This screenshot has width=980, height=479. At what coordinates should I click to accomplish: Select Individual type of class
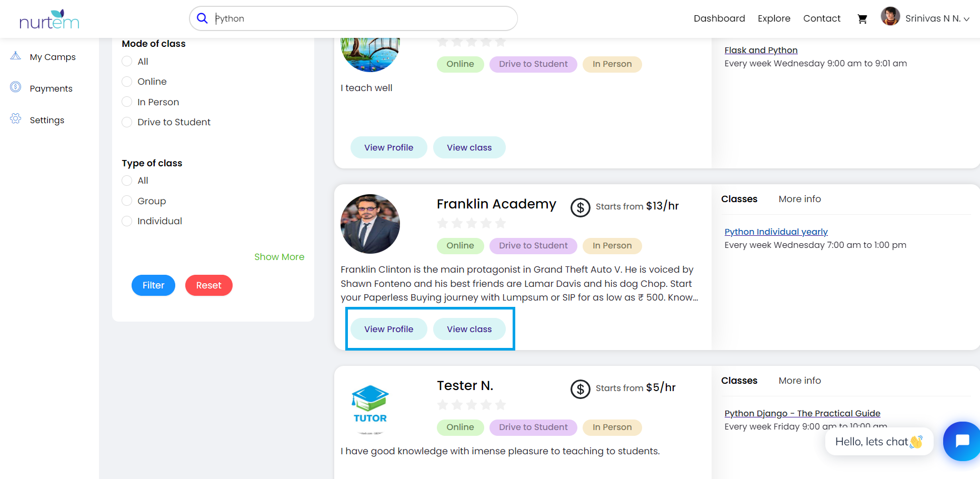(127, 221)
